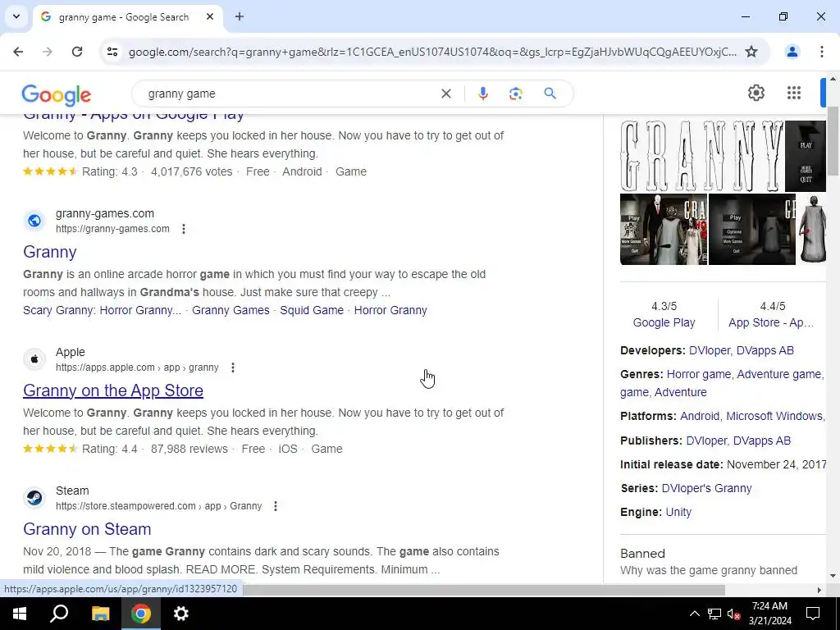
Task: Open site information icon in address bar
Action: point(112,52)
